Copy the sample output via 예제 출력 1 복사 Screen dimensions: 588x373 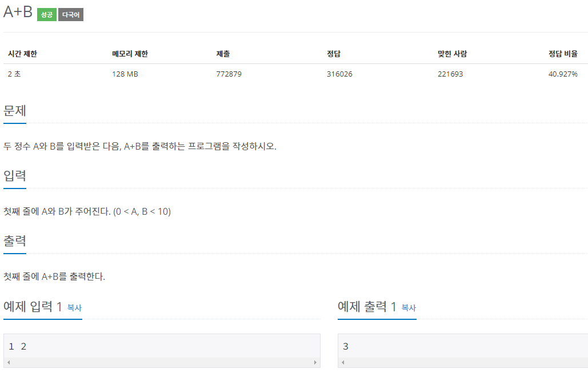[409, 308]
